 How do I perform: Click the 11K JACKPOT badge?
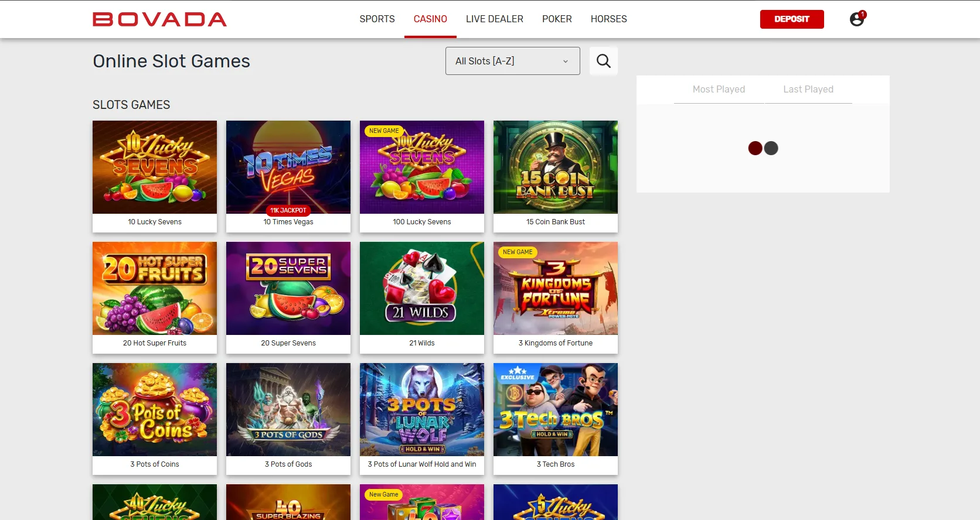[x=288, y=210]
